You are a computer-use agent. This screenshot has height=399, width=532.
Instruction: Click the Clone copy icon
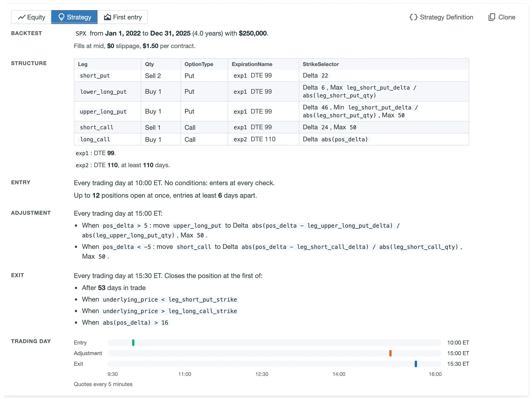(x=492, y=17)
